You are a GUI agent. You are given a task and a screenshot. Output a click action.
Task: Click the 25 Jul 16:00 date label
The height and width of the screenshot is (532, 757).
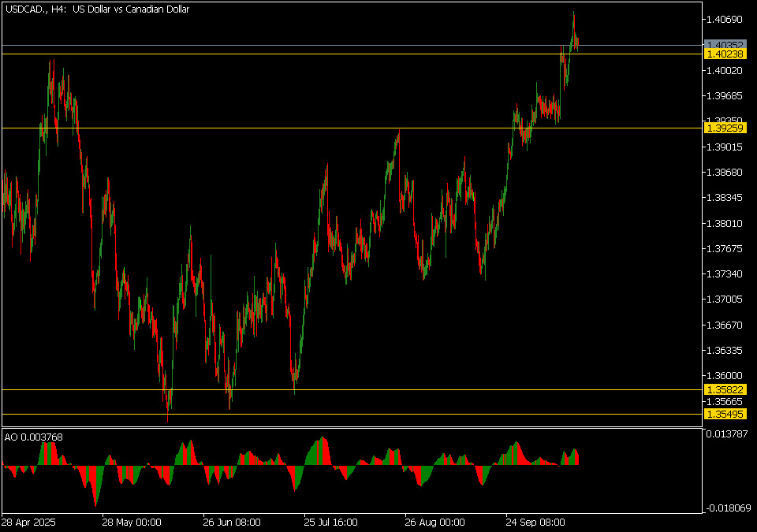[333, 522]
